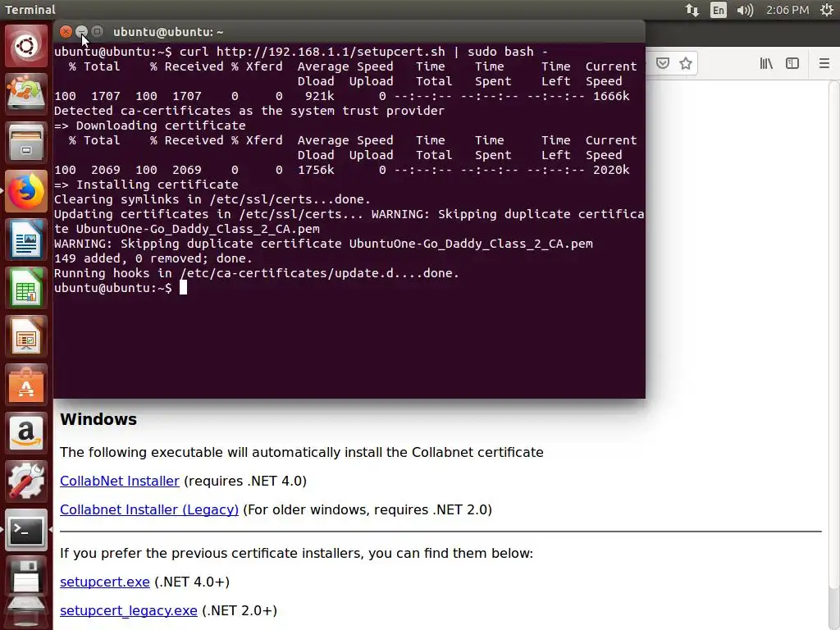Open Collabnet Installer (Legacy) link

(149, 509)
